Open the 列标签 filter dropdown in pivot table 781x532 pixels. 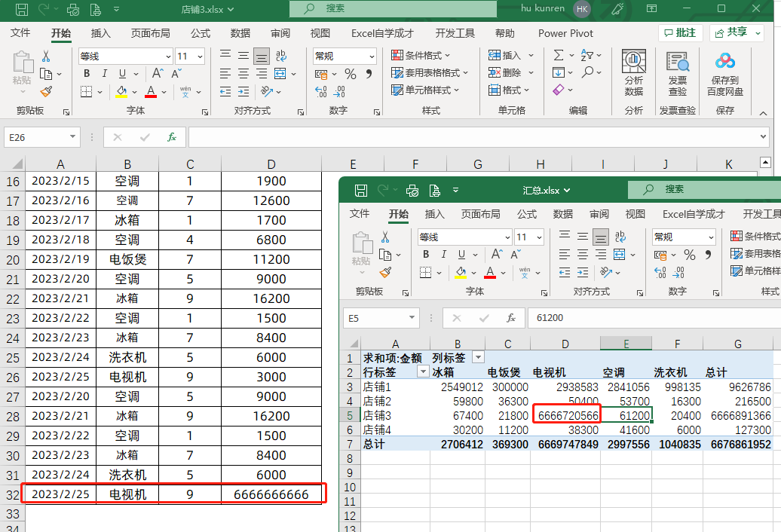pyautogui.click(x=478, y=358)
